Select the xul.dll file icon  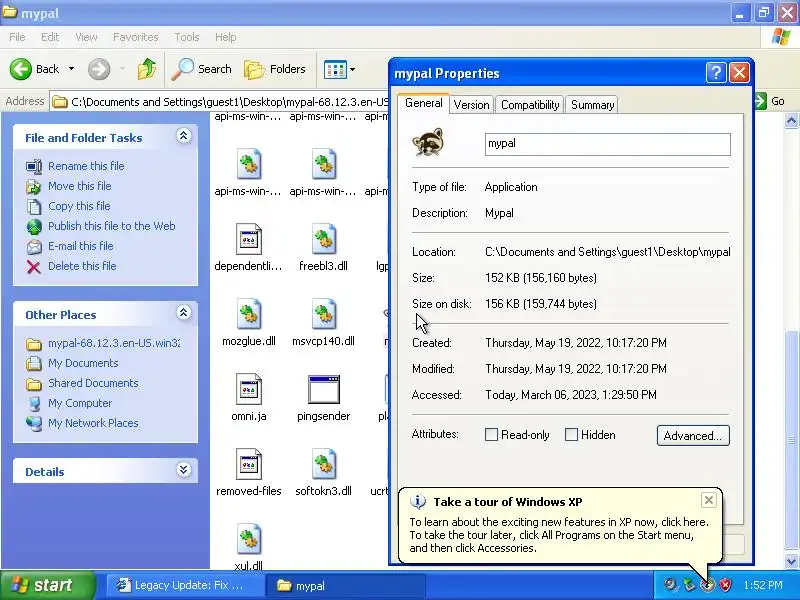(x=249, y=539)
